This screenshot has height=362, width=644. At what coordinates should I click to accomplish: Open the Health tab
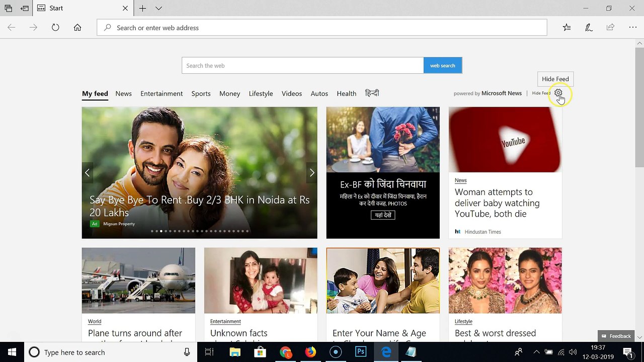[x=346, y=94]
